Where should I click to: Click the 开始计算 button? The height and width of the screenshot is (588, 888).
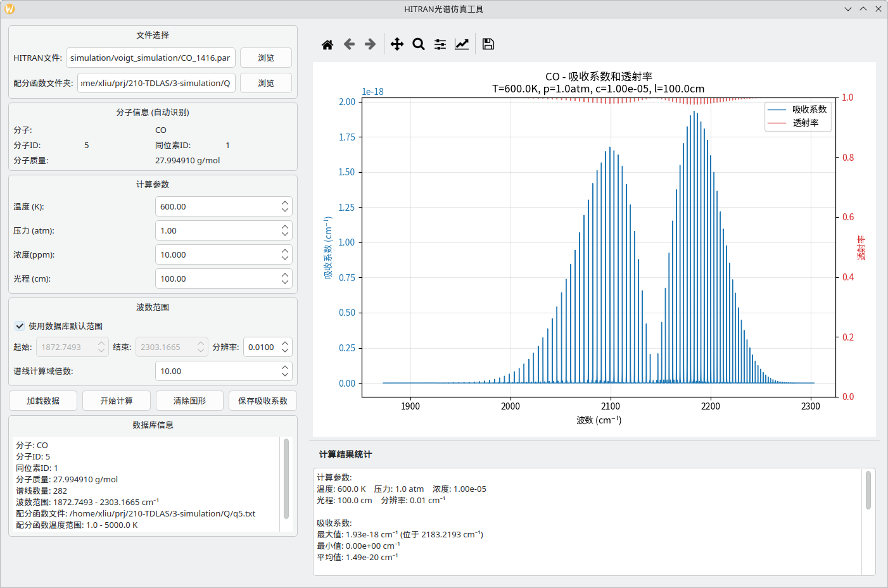(117, 401)
